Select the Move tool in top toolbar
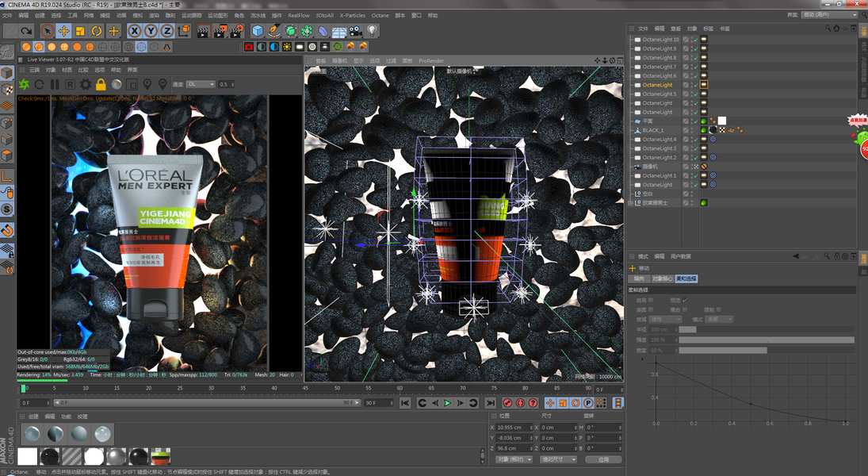The width and height of the screenshot is (868, 476). pos(64,31)
